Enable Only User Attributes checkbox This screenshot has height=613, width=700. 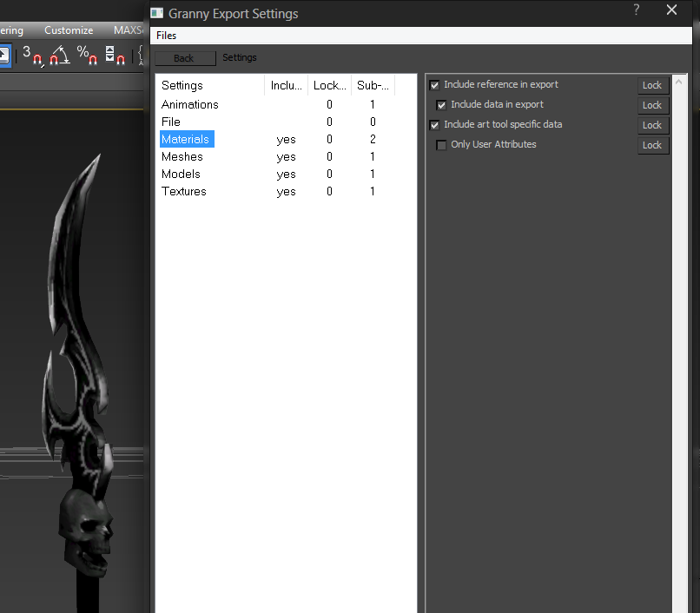coord(441,145)
